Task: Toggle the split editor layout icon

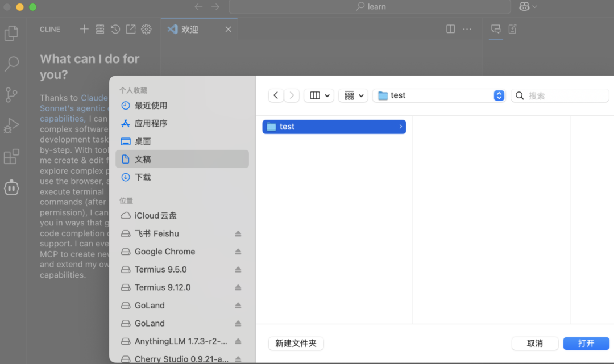Action: pyautogui.click(x=450, y=29)
